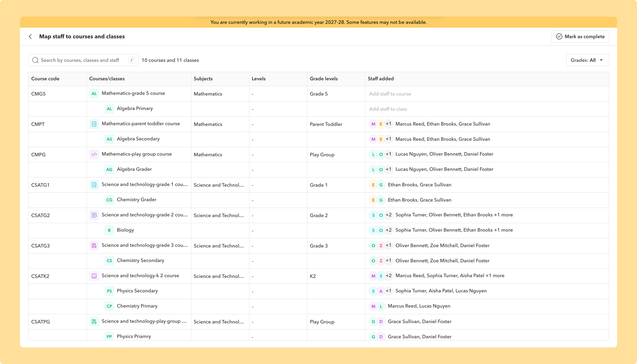Image resolution: width=637 pixels, height=364 pixels.
Task: Click the +2 staff badge for CSATK2
Action: pos(388,276)
